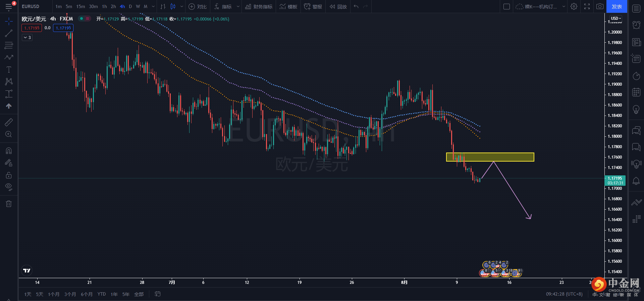644x301 pixels.
Task: Choose the candlestick chart style icon
Action: [x=173, y=6]
